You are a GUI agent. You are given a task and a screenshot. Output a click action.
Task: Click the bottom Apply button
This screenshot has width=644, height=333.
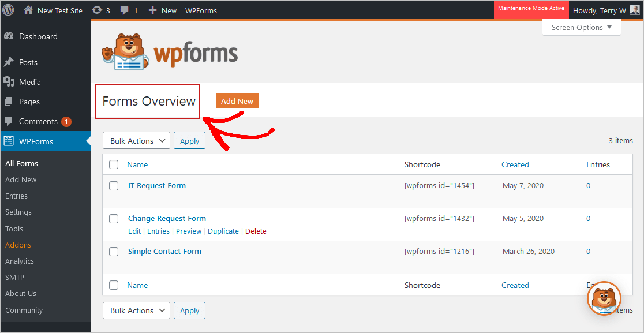tap(189, 310)
